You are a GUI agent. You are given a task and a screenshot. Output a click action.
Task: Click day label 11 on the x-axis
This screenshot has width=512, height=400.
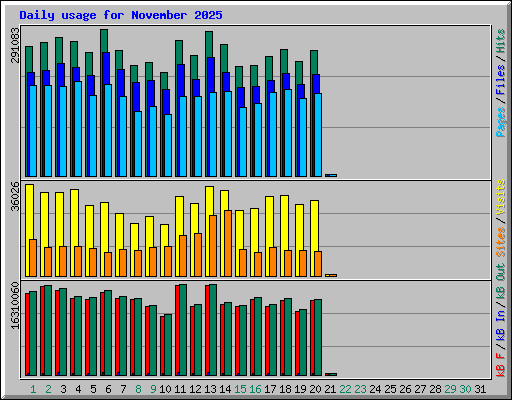coord(180,389)
